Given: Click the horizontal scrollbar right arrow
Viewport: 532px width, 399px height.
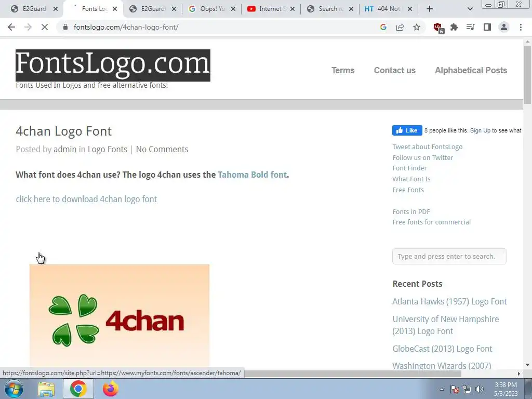Looking at the screenshot, I should point(519,374).
